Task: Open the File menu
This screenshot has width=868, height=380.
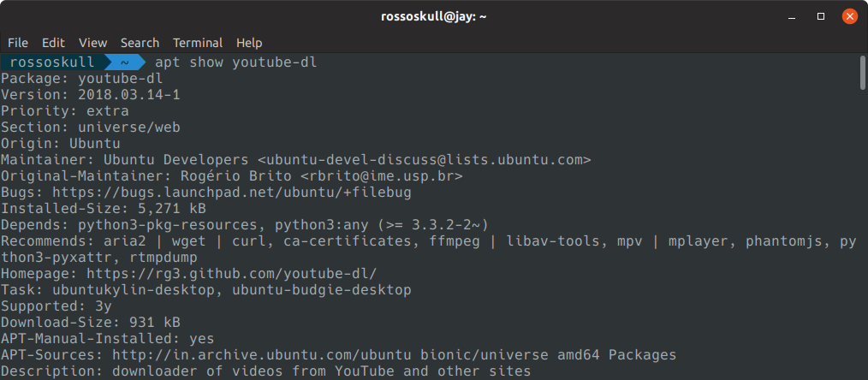Action: pyautogui.click(x=18, y=43)
